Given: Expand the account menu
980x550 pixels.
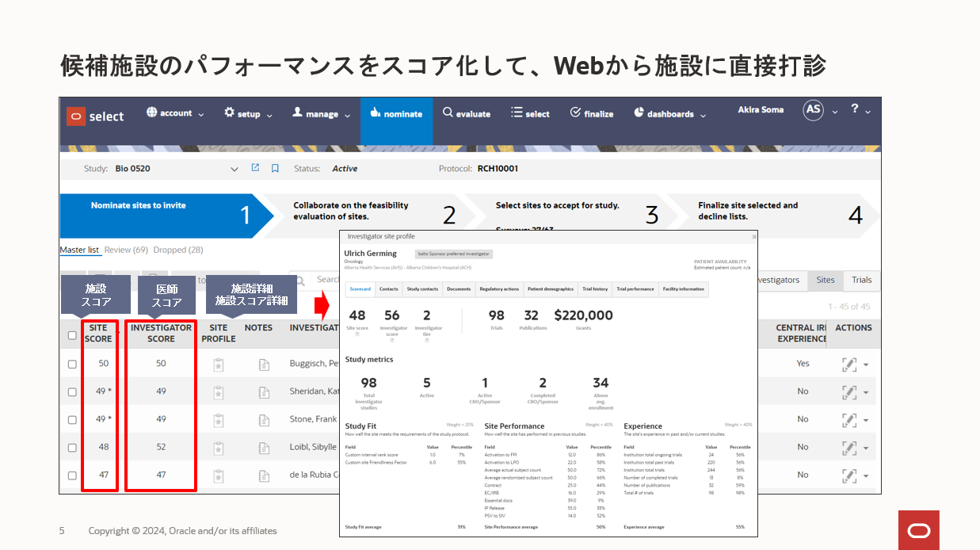Looking at the screenshot, I should [x=175, y=113].
